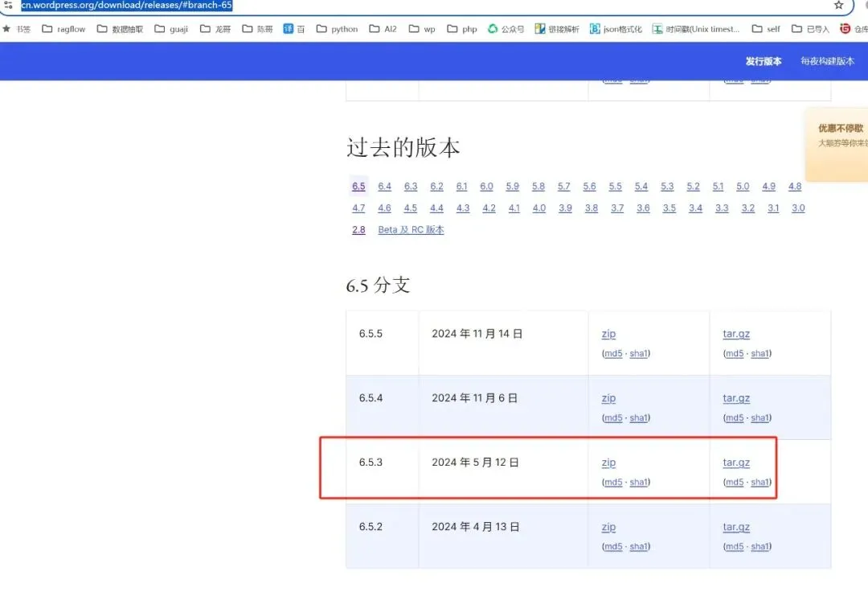Open the md5 for 6.5.5 zip
Viewport: 868px width, 592px height.
click(613, 353)
